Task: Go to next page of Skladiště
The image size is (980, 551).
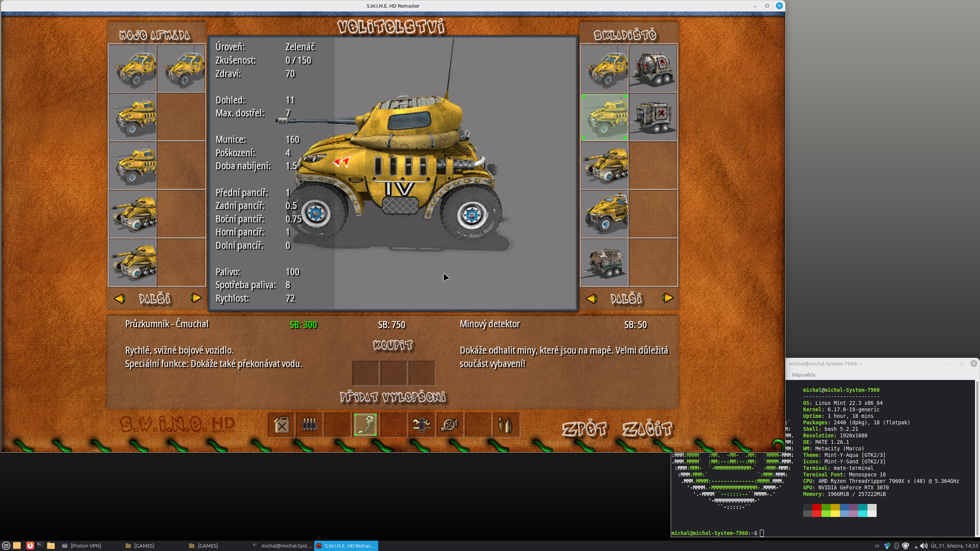Action: 668,298
